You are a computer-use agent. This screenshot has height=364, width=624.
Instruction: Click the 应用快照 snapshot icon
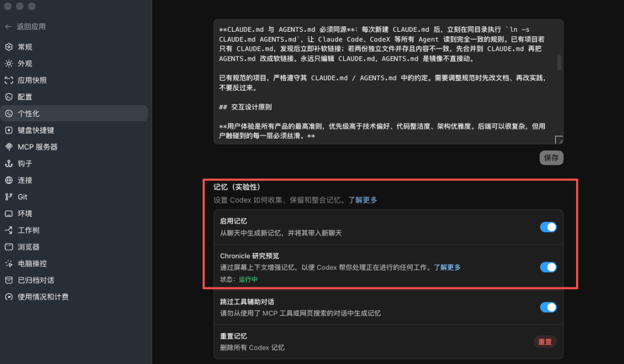click(x=9, y=80)
